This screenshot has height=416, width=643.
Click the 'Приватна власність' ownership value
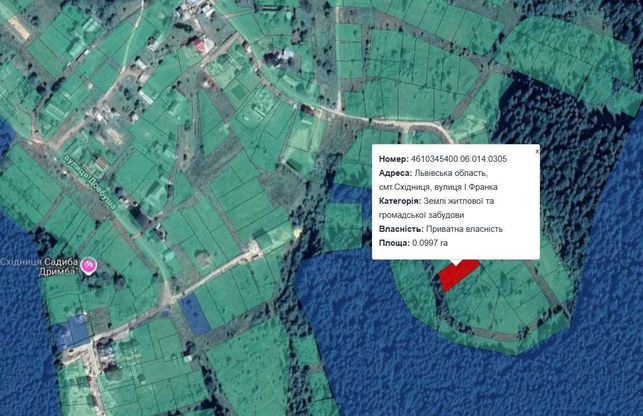(x=464, y=229)
